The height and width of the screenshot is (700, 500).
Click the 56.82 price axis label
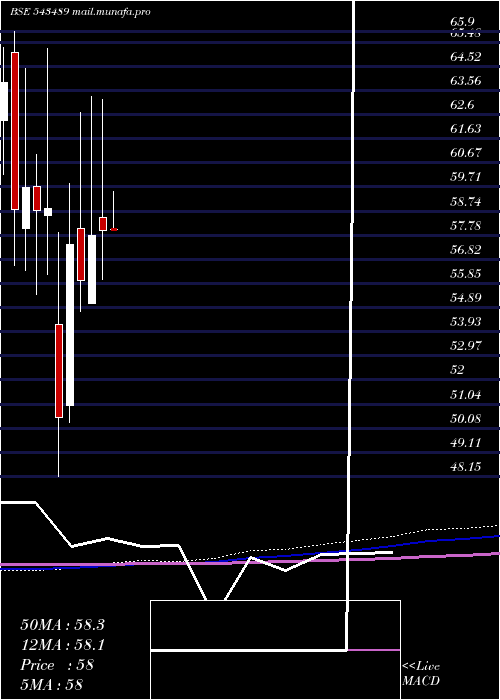(x=466, y=250)
